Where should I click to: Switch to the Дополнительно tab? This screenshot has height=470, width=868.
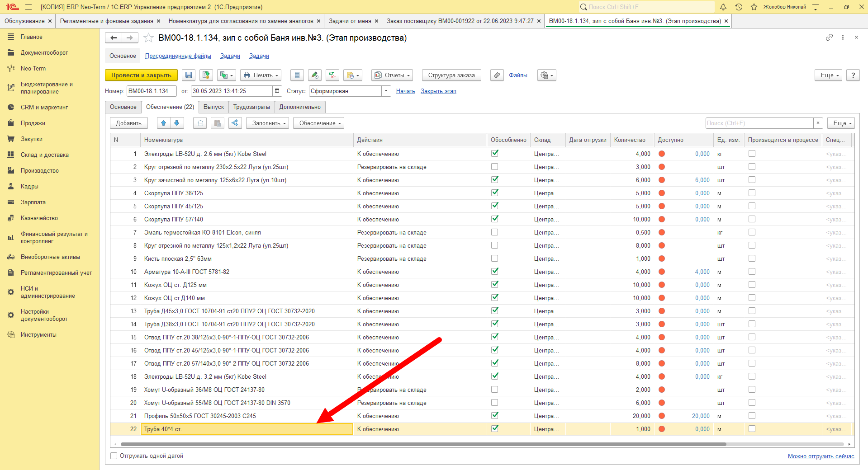[x=300, y=107]
